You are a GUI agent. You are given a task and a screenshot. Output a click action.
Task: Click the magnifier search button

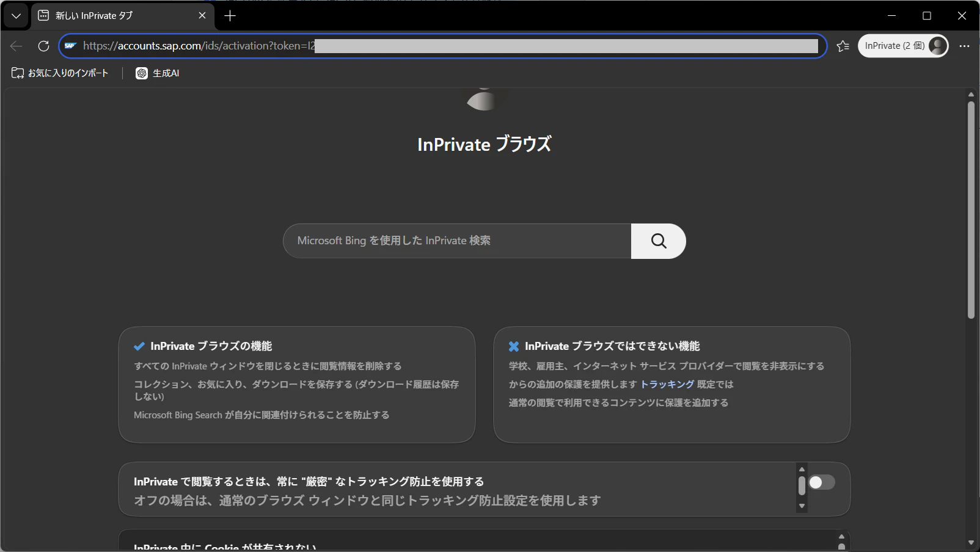pyautogui.click(x=659, y=241)
